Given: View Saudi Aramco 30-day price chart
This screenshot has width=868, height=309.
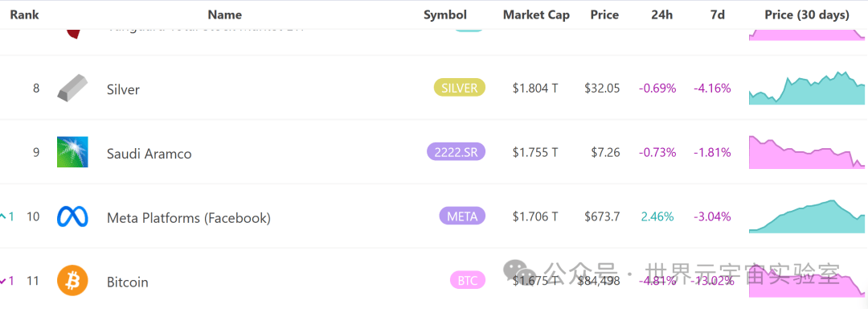Looking at the screenshot, I should coord(807,152).
